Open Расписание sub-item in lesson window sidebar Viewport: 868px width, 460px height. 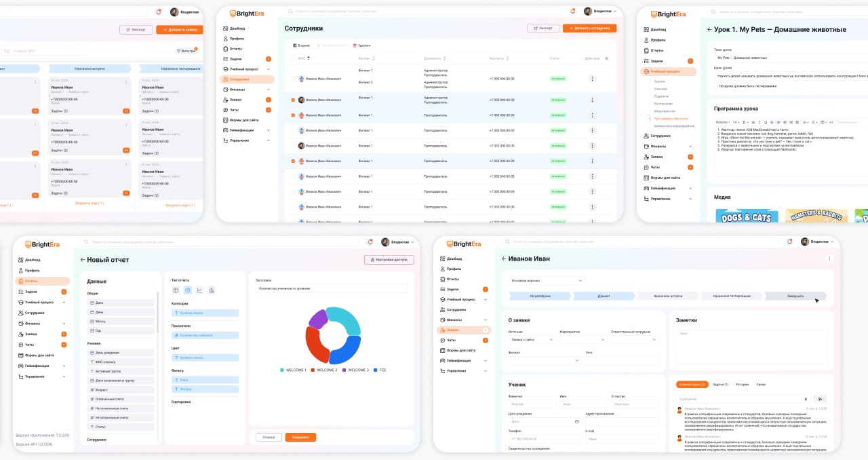pos(663,104)
